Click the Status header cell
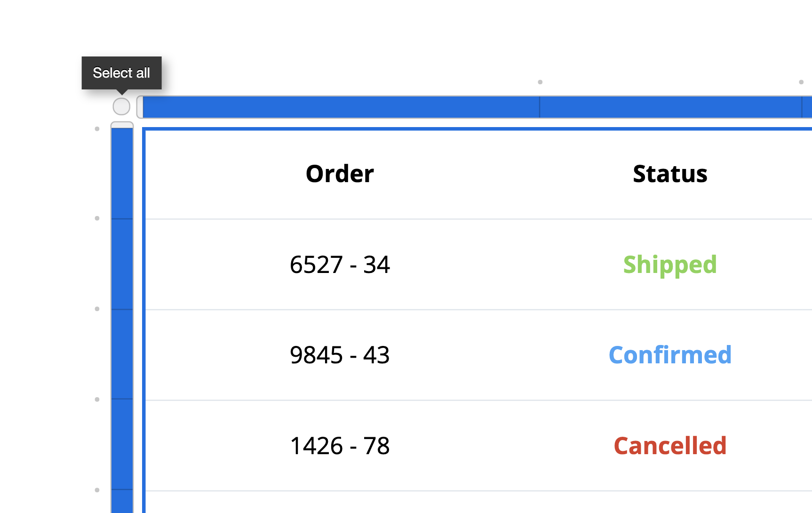Screen dimensions: 812x513 click(670, 173)
